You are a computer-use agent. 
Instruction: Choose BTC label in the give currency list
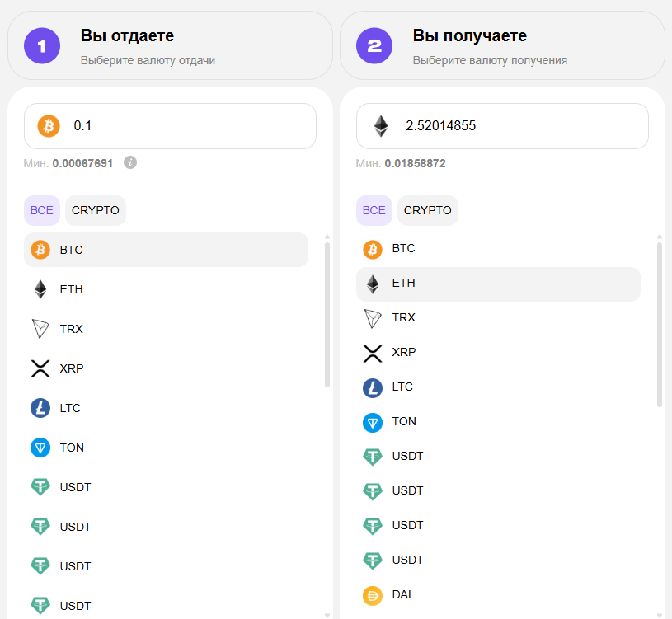71,250
